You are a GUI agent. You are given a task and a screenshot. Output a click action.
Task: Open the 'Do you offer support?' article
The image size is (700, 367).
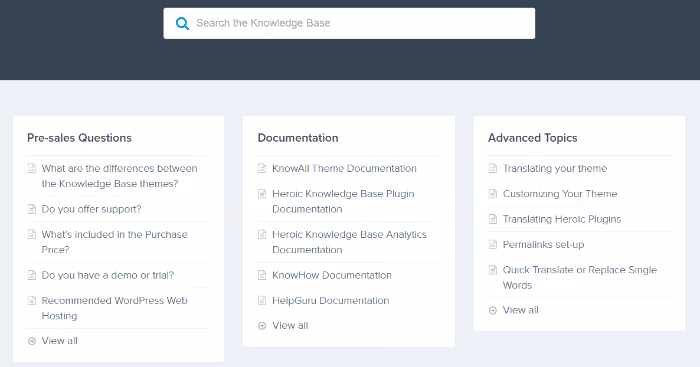click(x=92, y=209)
